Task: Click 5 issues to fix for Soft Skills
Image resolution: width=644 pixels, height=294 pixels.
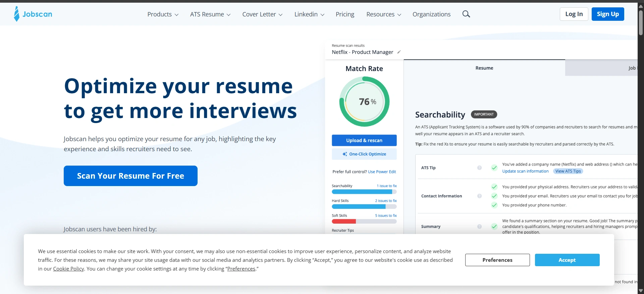Action: coord(386,216)
